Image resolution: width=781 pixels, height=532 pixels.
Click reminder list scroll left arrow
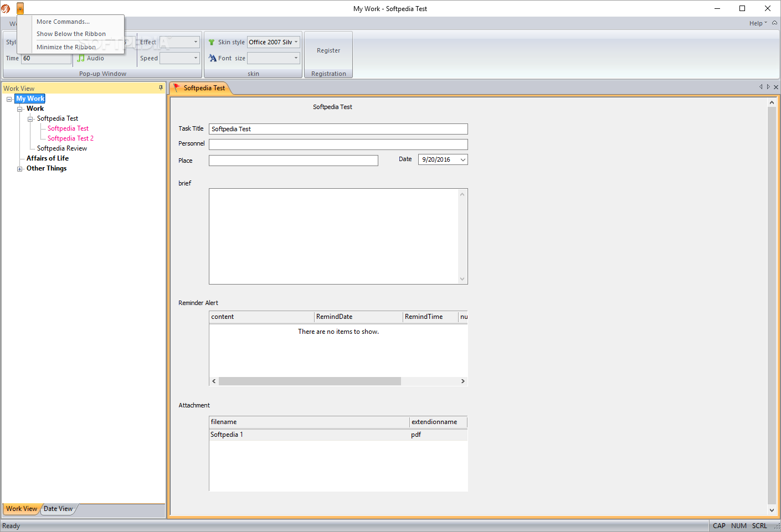click(214, 381)
